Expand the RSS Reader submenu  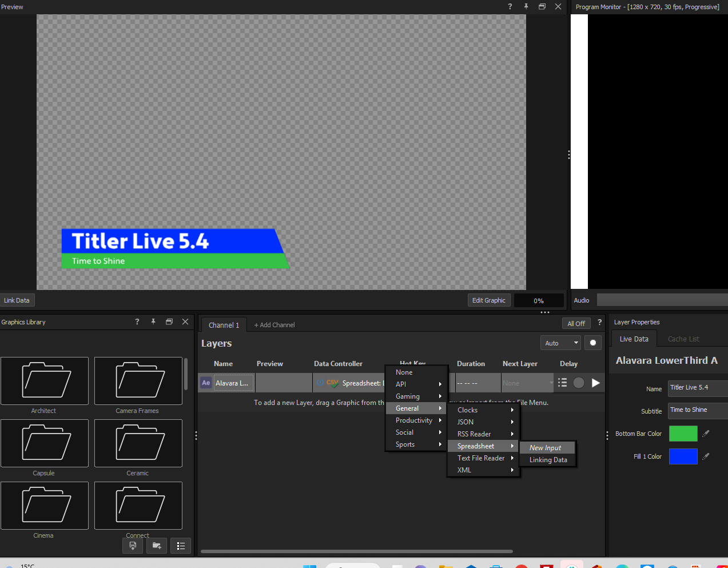483,434
